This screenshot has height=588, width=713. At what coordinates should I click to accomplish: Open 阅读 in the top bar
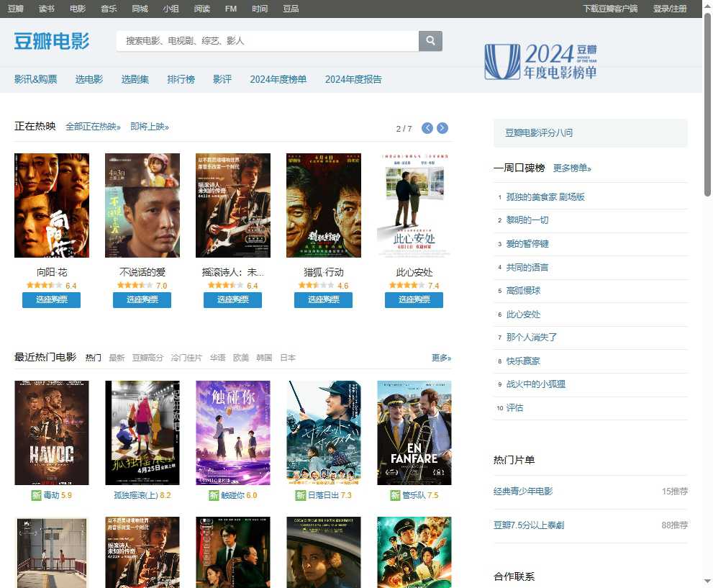point(201,9)
